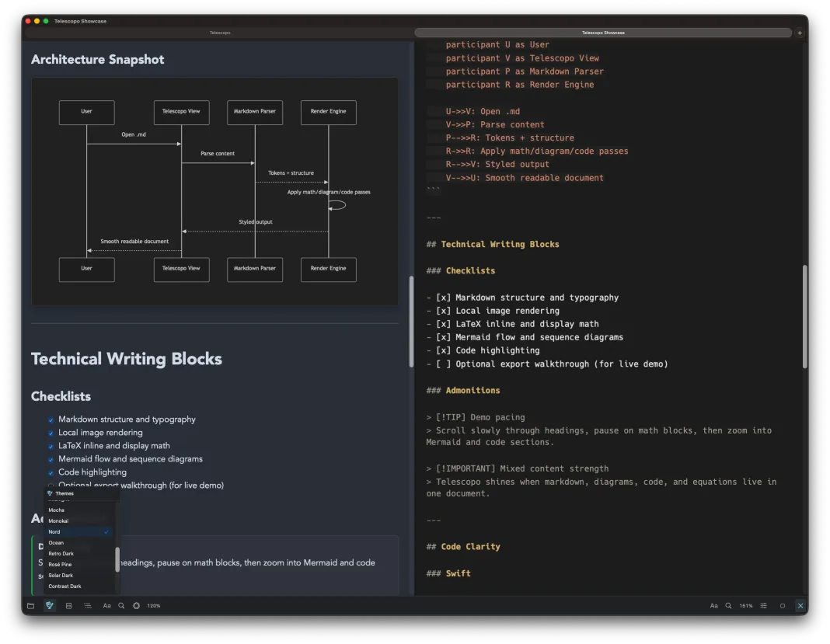
Task: Select the Ocean theme
Action: tap(79, 542)
